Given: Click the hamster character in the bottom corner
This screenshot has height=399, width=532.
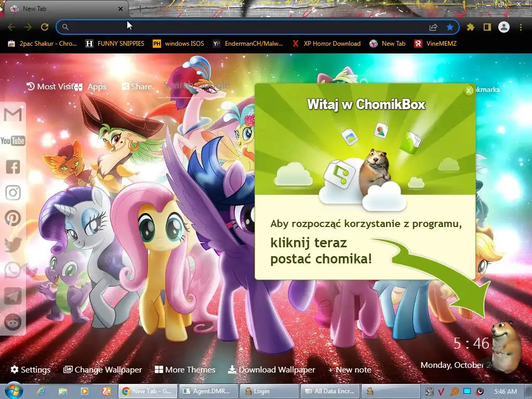Looking at the screenshot, I should point(506,347).
